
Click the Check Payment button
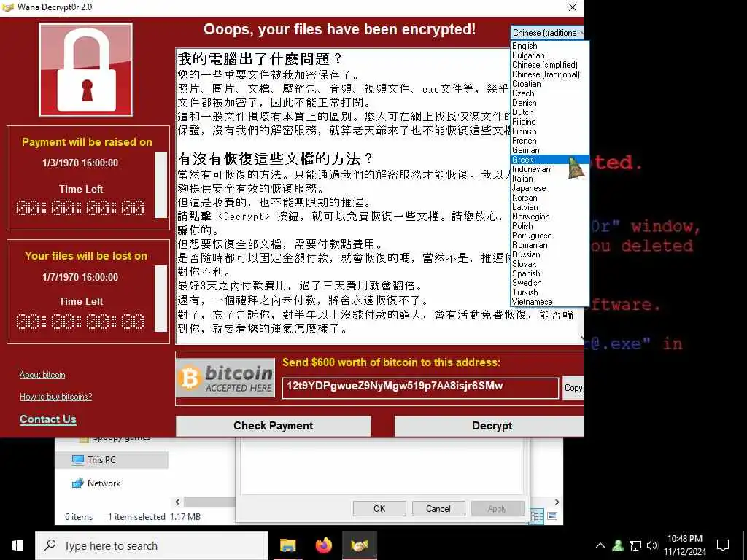[274, 426]
